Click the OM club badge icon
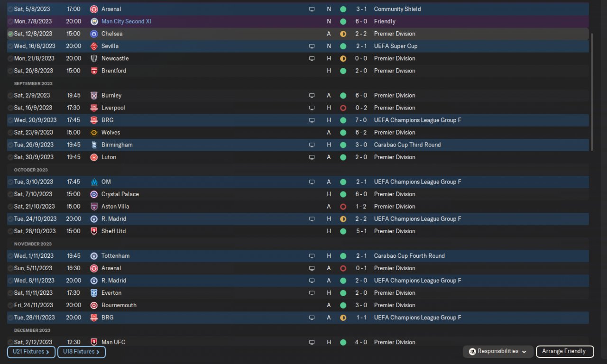 pos(94,182)
